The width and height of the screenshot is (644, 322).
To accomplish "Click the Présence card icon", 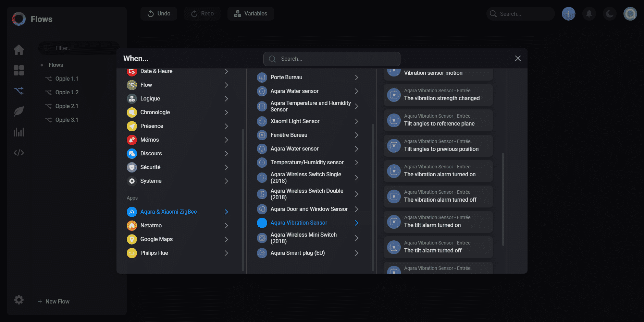I will click(x=132, y=126).
